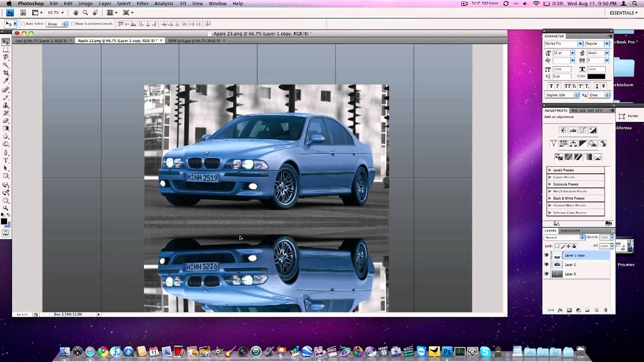The height and width of the screenshot is (362, 644).
Task: Open the Filter menu
Action: 142,4
